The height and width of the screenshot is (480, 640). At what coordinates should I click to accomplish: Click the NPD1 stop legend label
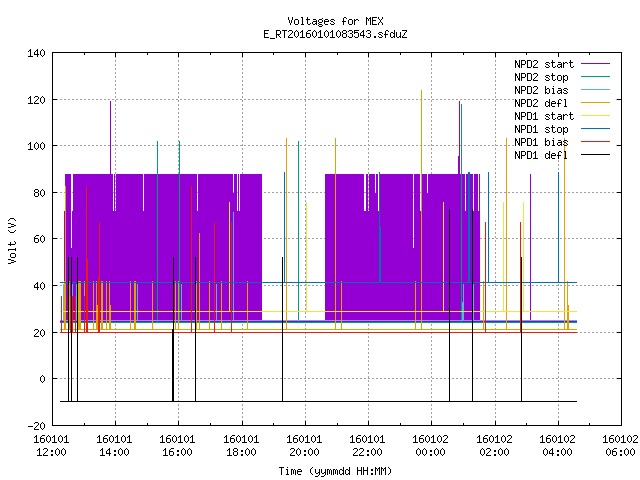point(541,129)
